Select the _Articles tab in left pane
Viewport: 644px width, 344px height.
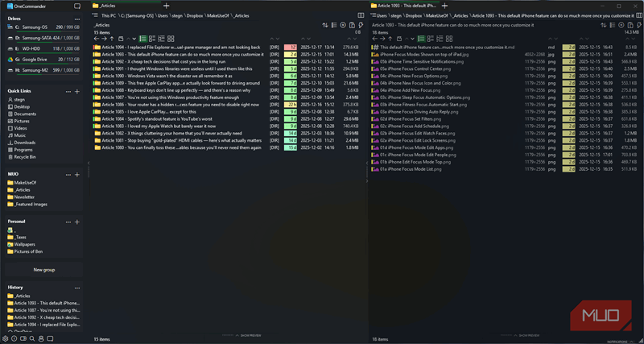point(126,6)
